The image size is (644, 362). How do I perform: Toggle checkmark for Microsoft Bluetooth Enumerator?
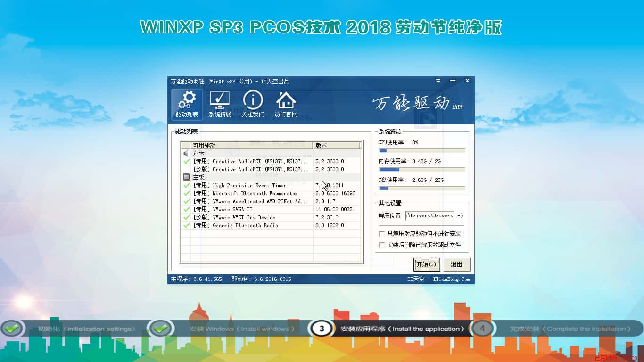tap(187, 193)
